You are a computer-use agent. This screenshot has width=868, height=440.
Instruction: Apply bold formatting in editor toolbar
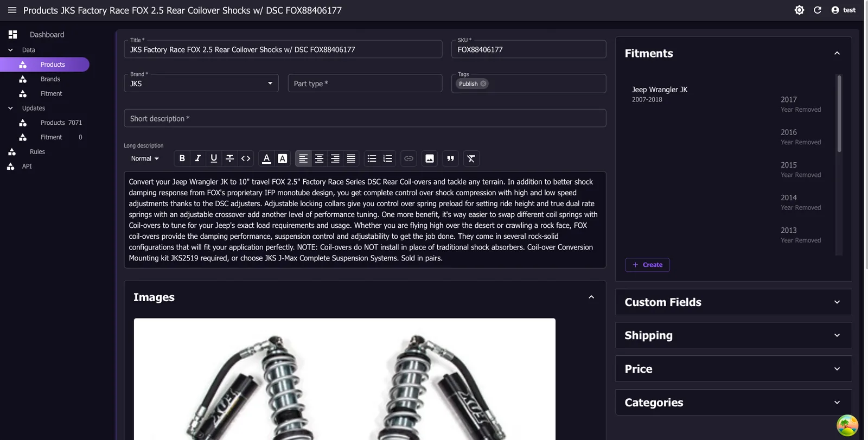coord(182,158)
